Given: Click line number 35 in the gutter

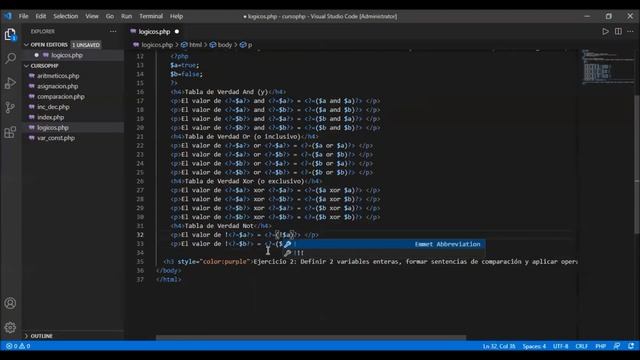Looking at the screenshot, I should click(140, 262).
